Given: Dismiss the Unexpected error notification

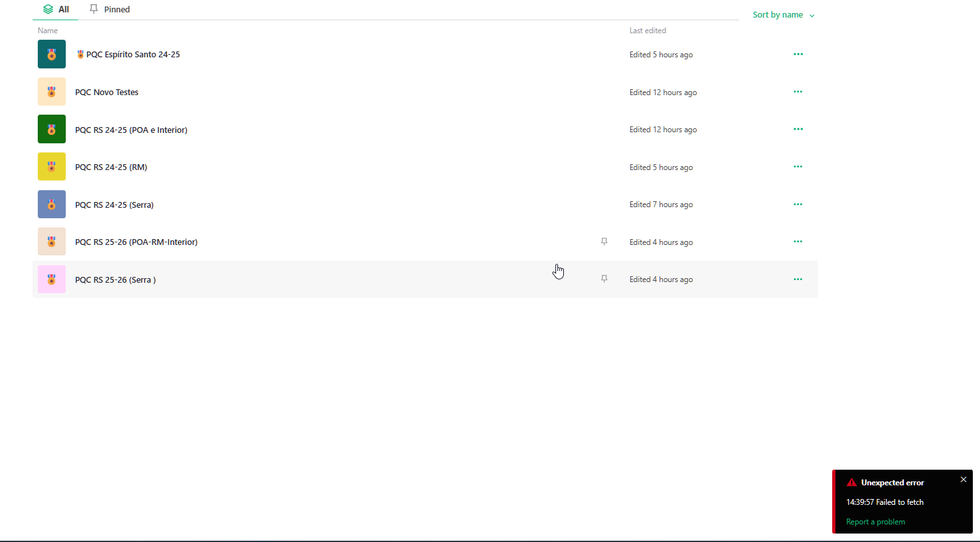Looking at the screenshot, I should point(963,479).
